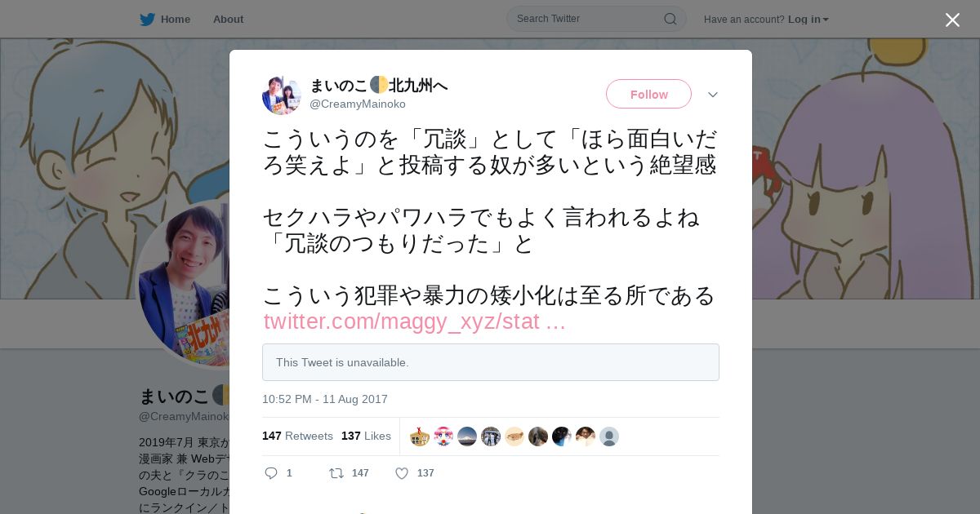Open the Log in dropdown

[x=808, y=20]
